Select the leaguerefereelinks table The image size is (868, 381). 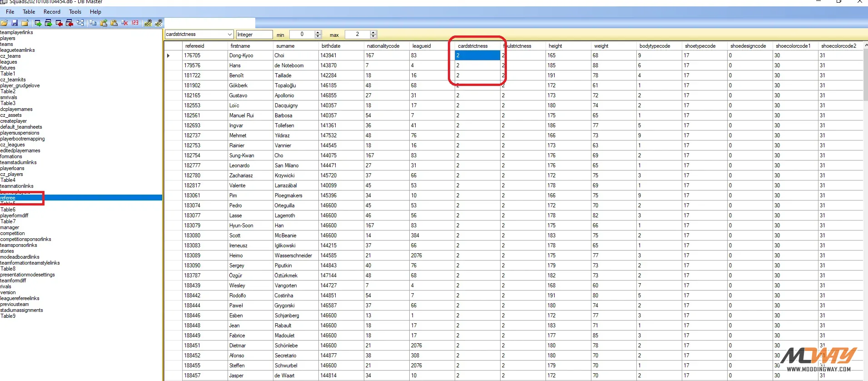tap(20, 298)
